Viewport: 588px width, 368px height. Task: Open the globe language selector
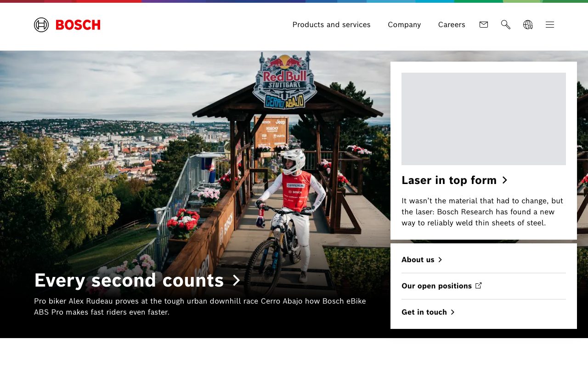528,25
